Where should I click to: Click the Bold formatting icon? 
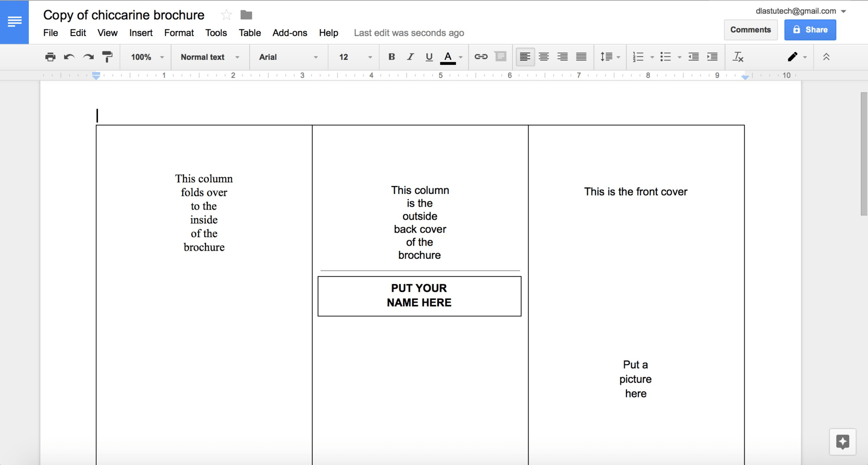coord(390,56)
